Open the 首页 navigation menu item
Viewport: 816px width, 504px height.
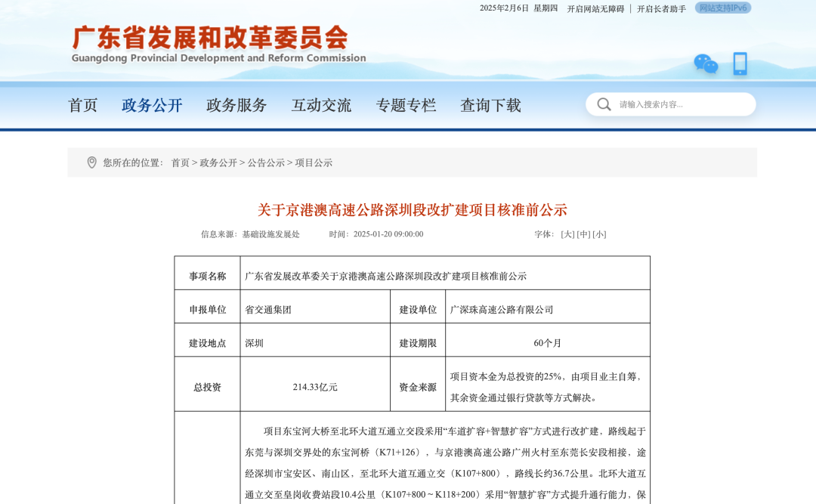[x=83, y=105]
